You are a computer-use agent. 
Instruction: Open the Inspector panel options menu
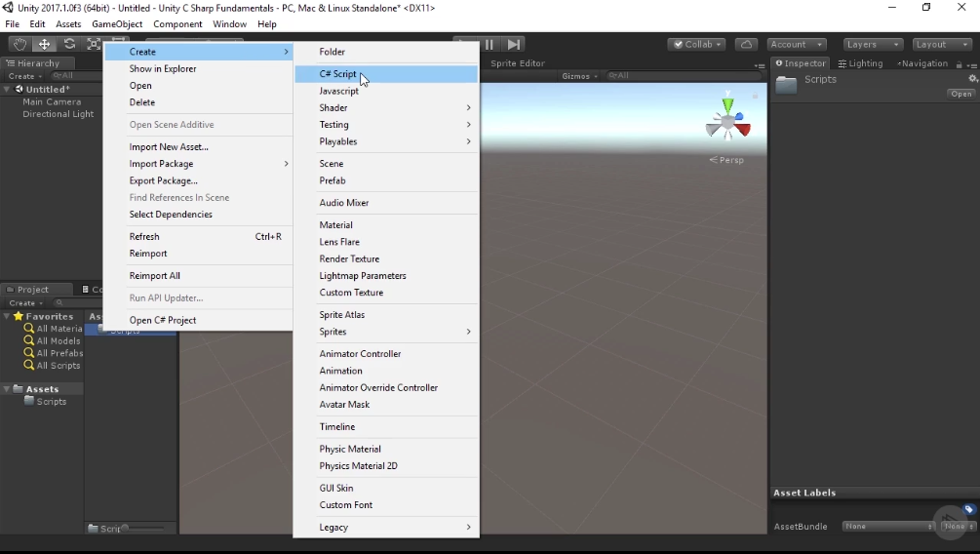[x=971, y=64]
